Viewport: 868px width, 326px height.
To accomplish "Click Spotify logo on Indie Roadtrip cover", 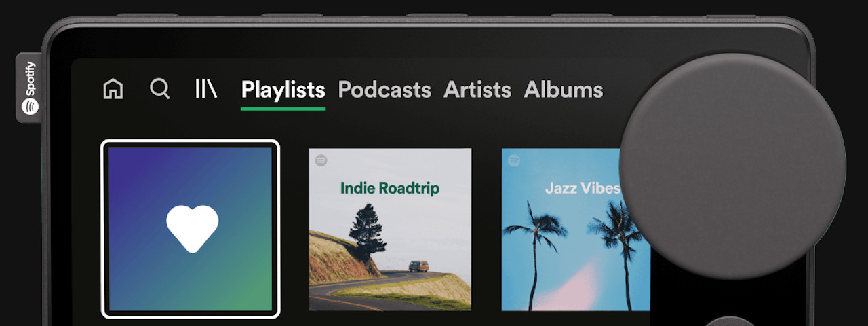I will click(321, 160).
